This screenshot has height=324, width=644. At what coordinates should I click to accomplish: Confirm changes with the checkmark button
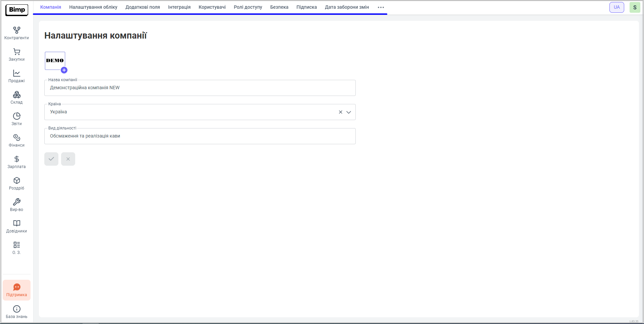[x=51, y=159]
